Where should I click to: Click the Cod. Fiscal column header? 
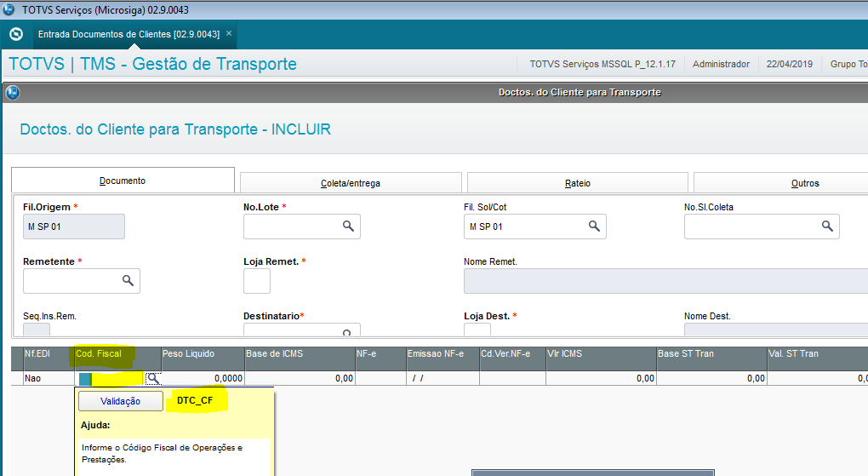pyautogui.click(x=117, y=358)
